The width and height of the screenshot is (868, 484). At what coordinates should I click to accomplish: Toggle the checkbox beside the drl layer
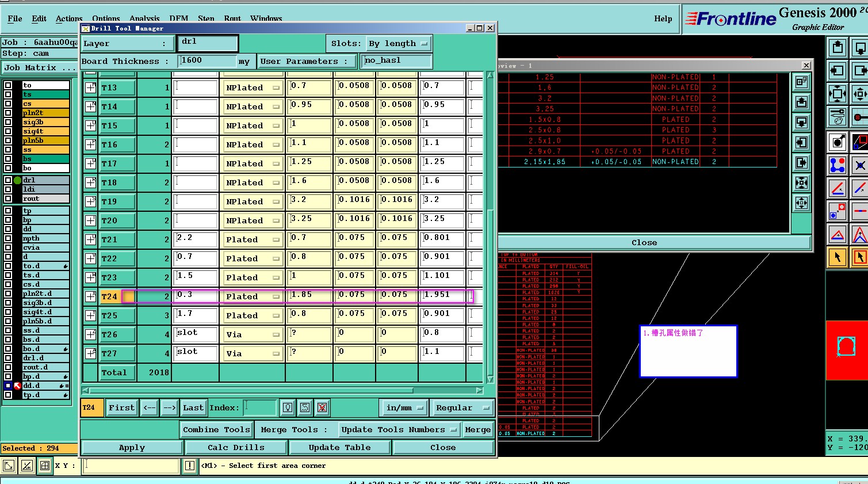[x=8, y=180]
